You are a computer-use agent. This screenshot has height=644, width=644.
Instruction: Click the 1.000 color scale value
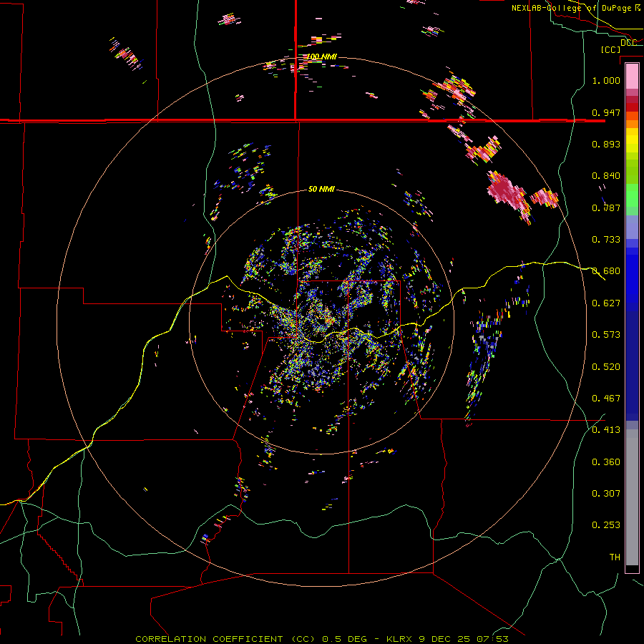coord(606,80)
